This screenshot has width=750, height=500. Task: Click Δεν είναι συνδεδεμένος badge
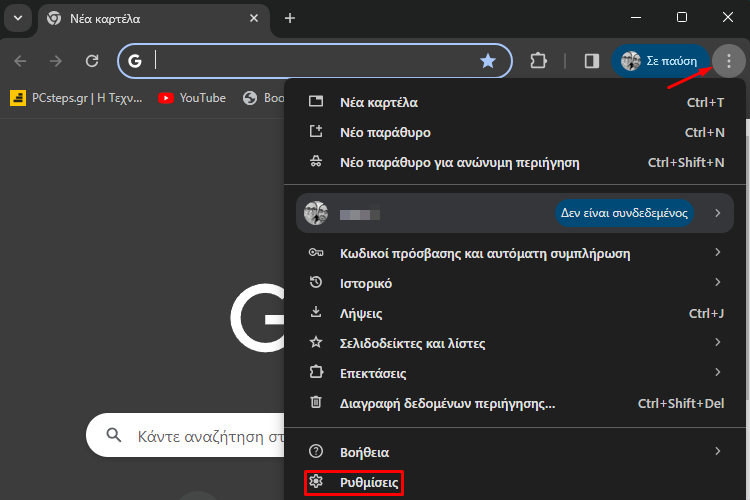[x=624, y=213]
